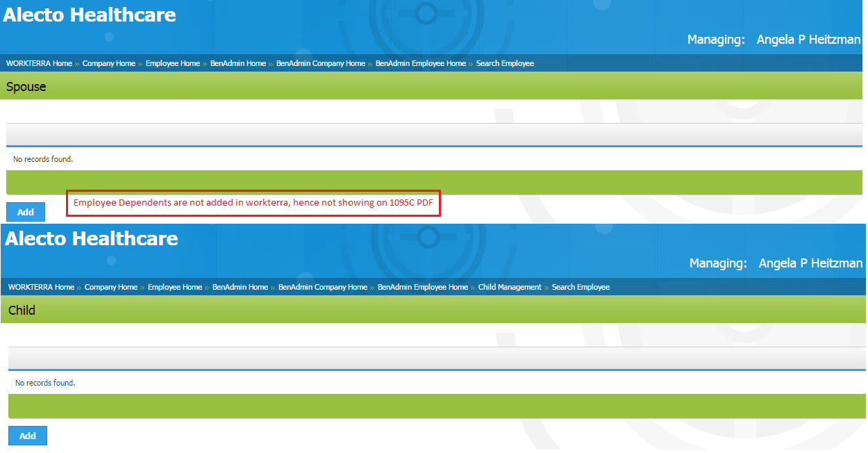Select 'No records found.' text under Spouse
Viewport: 868px width, 453px height.
point(43,159)
